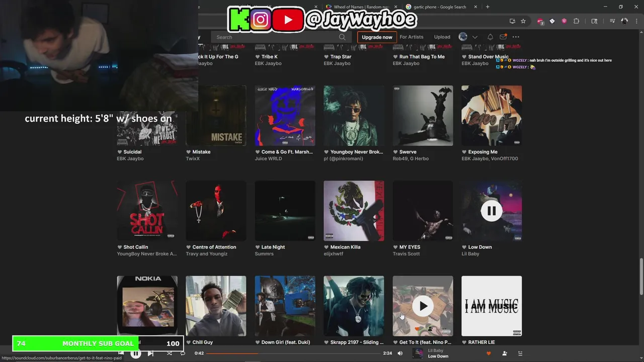The image size is (644, 362).
Task: Play Get To It from cover
Action: pyautogui.click(x=423, y=306)
